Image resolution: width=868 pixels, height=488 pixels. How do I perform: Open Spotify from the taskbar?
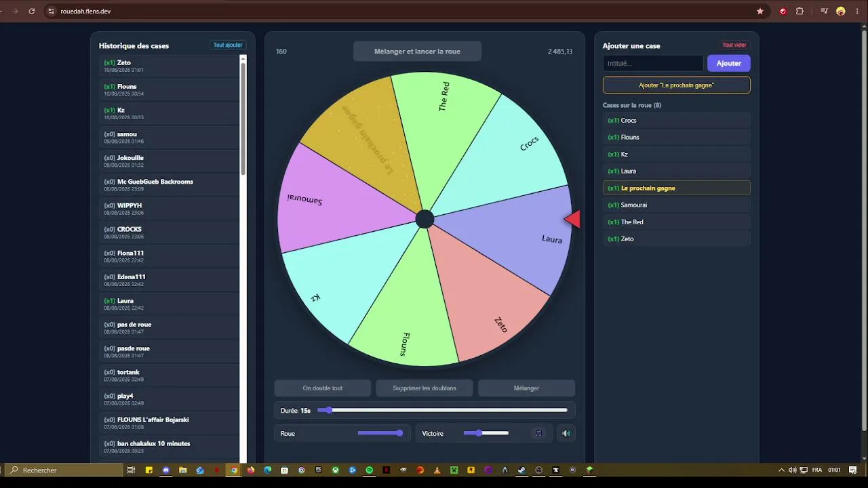pyautogui.click(x=370, y=470)
